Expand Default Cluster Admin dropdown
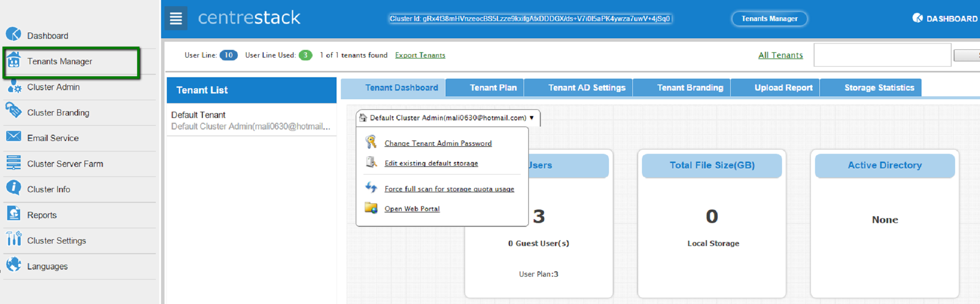The height and width of the screenshot is (304, 980). point(448,118)
